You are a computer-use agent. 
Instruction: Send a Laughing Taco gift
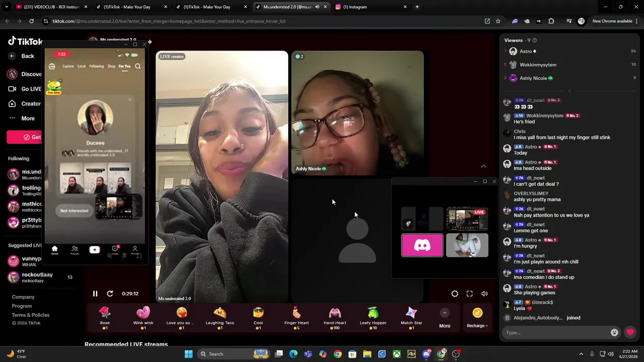[220, 318]
